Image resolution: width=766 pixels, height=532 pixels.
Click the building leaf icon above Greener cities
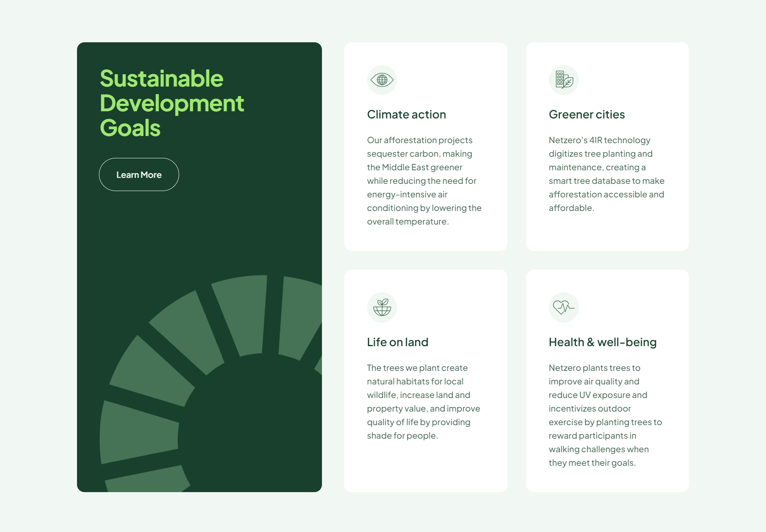tap(564, 80)
